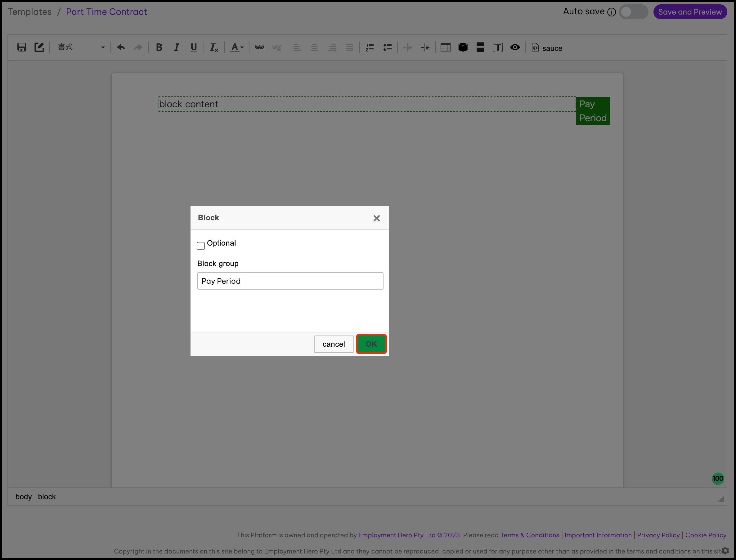This screenshot has height=560, width=736.
Task: Open the Privacy Policy link
Action: 658,535
